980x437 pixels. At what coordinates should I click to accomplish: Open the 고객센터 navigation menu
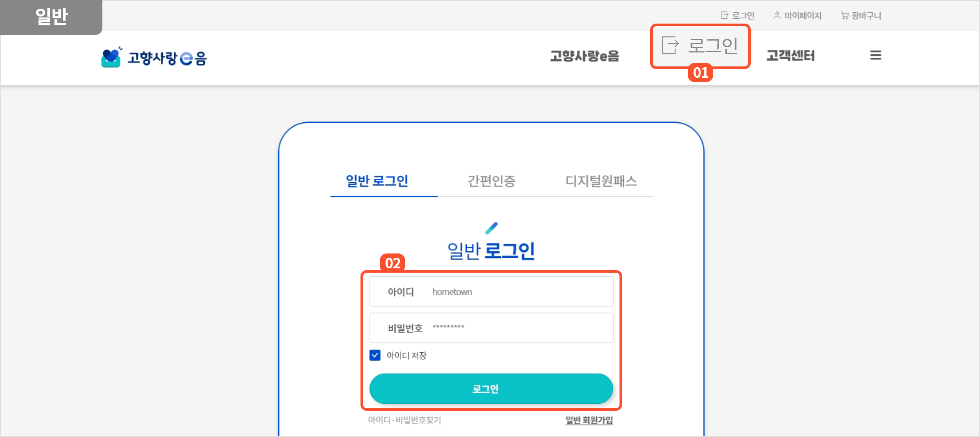(x=791, y=56)
